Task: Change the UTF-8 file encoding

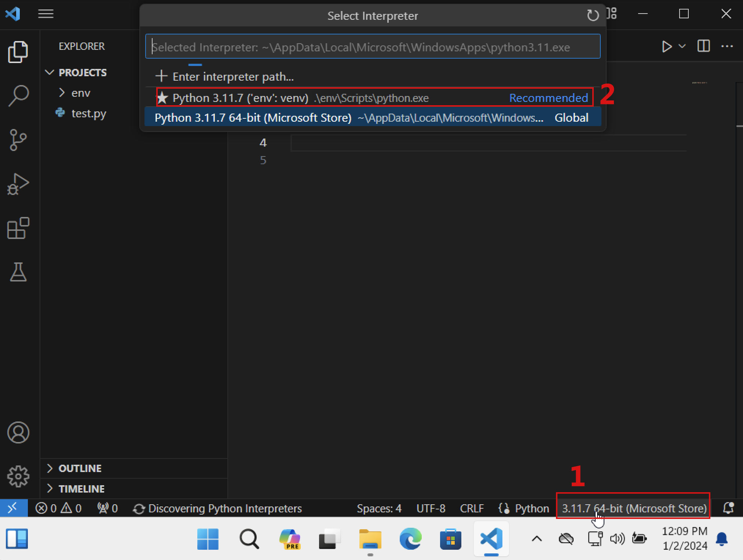Action: point(431,508)
